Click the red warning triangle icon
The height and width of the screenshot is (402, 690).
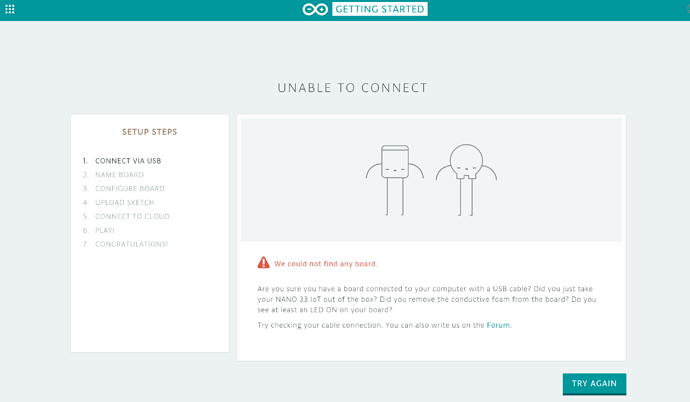[x=263, y=263]
